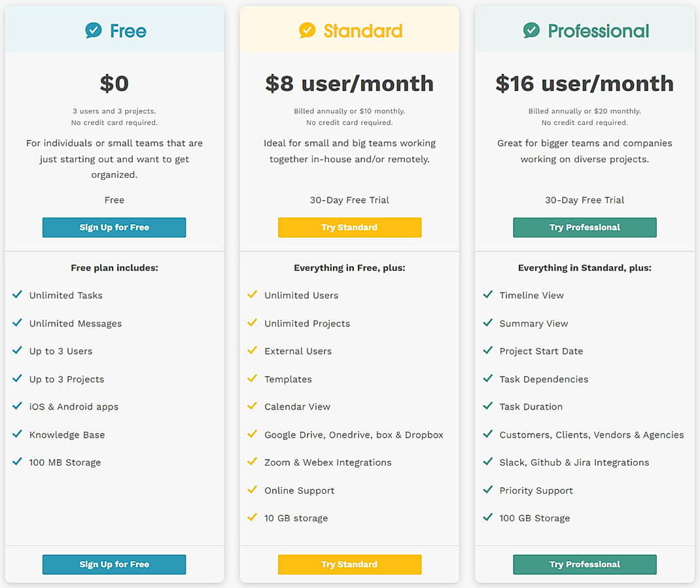Click the check icon next to 100 MB Storage
This screenshot has width=700, height=588.
click(x=17, y=462)
